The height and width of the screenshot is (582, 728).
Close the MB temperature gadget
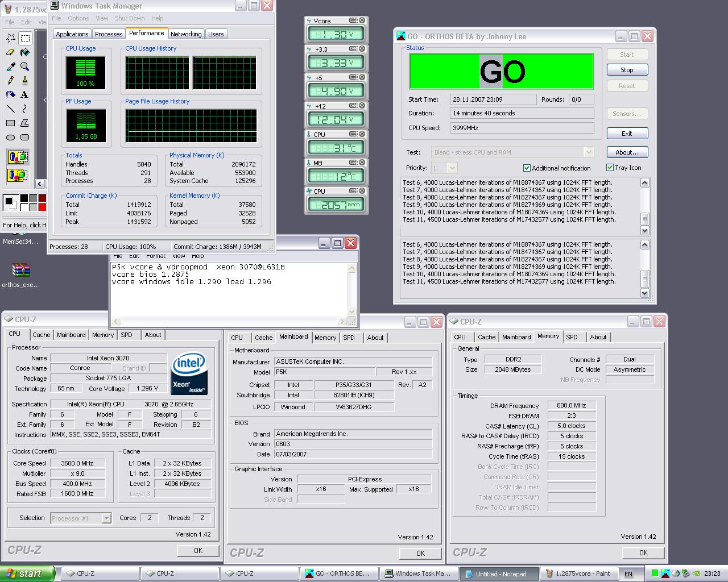point(362,163)
